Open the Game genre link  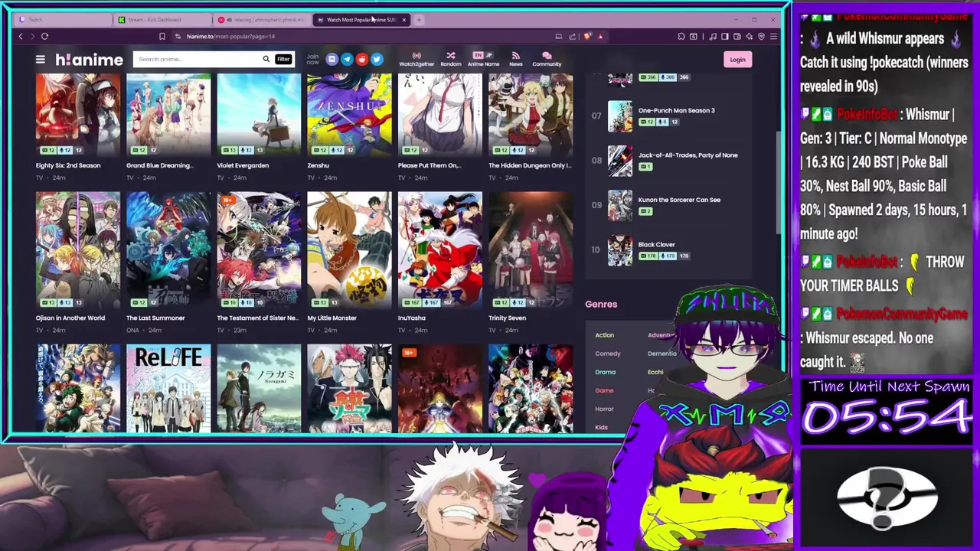point(604,390)
